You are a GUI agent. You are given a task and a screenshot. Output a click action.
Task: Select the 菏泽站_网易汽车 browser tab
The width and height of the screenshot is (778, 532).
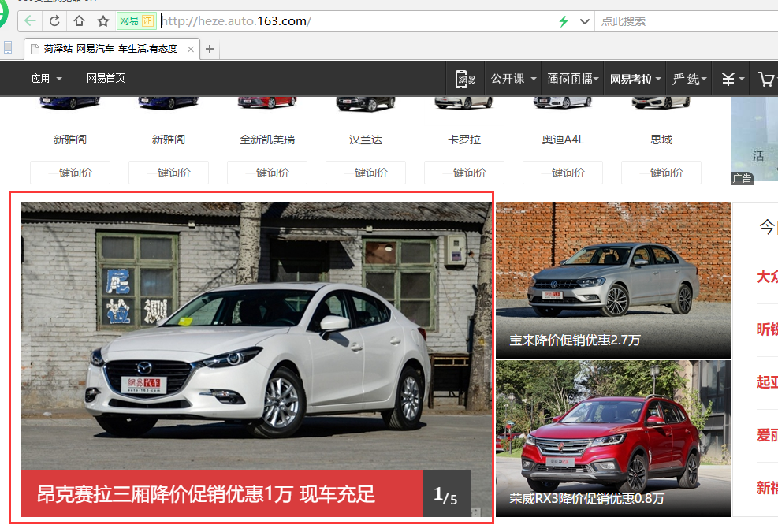click(110, 49)
